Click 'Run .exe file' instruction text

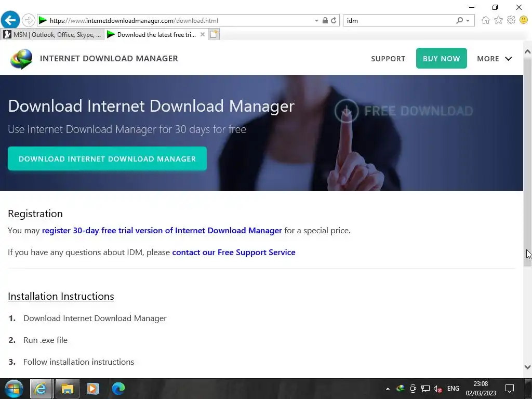(46, 340)
